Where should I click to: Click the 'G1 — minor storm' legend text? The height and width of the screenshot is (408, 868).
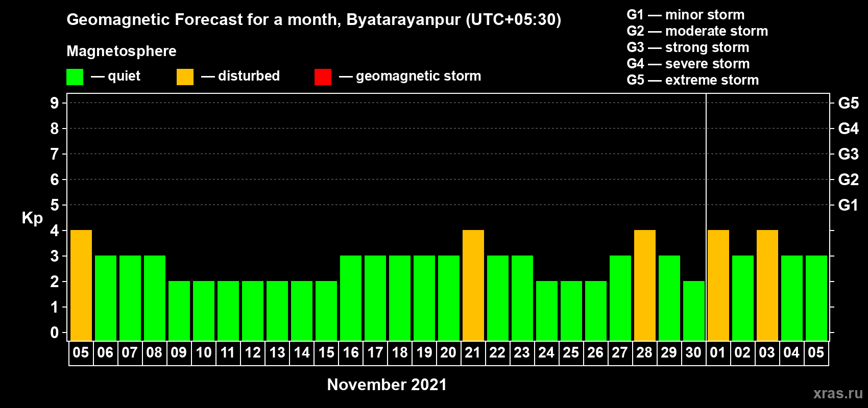coord(686,15)
